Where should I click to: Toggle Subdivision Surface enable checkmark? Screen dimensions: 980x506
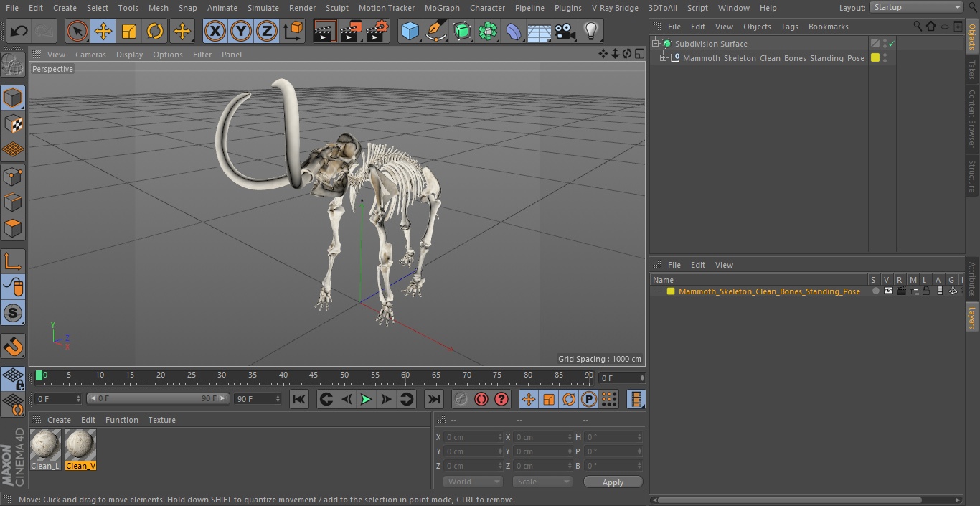click(892, 44)
